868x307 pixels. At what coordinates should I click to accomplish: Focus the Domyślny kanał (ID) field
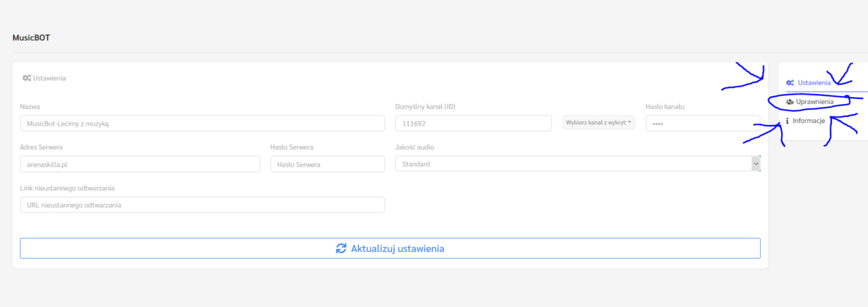[474, 124]
